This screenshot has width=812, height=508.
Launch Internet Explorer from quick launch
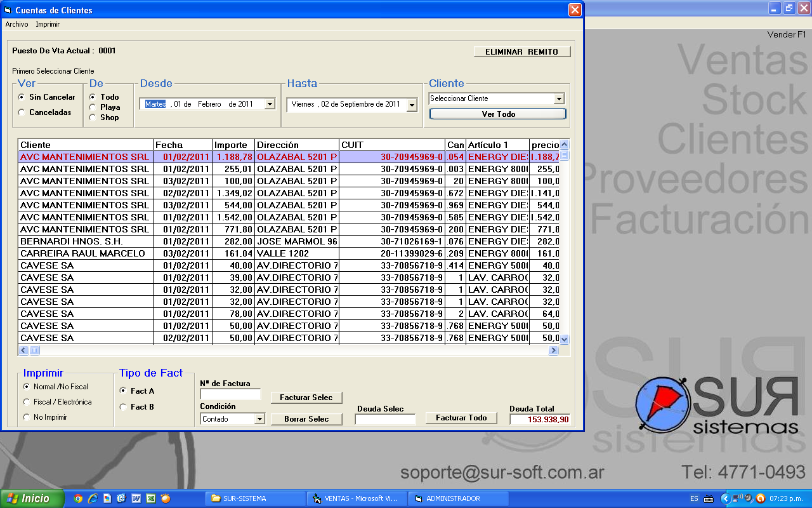pos(93,498)
